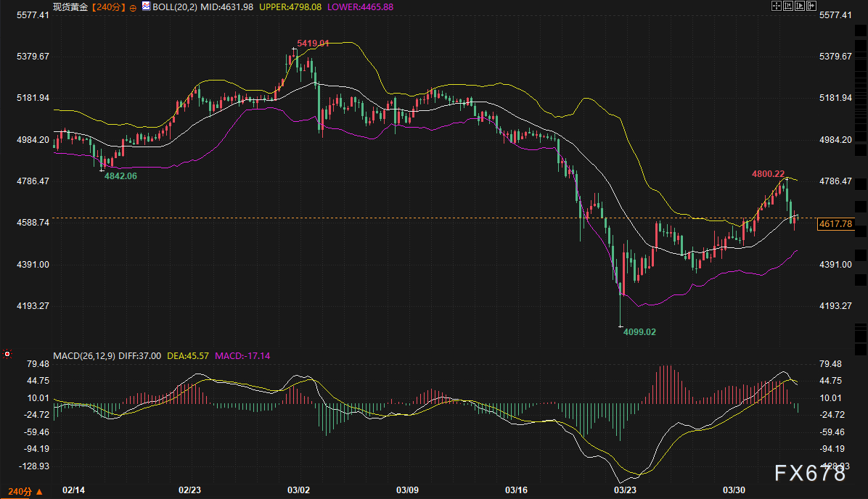Click the 现货黄金 instrument title
This screenshot has width=868, height=499.
point(70,7)
